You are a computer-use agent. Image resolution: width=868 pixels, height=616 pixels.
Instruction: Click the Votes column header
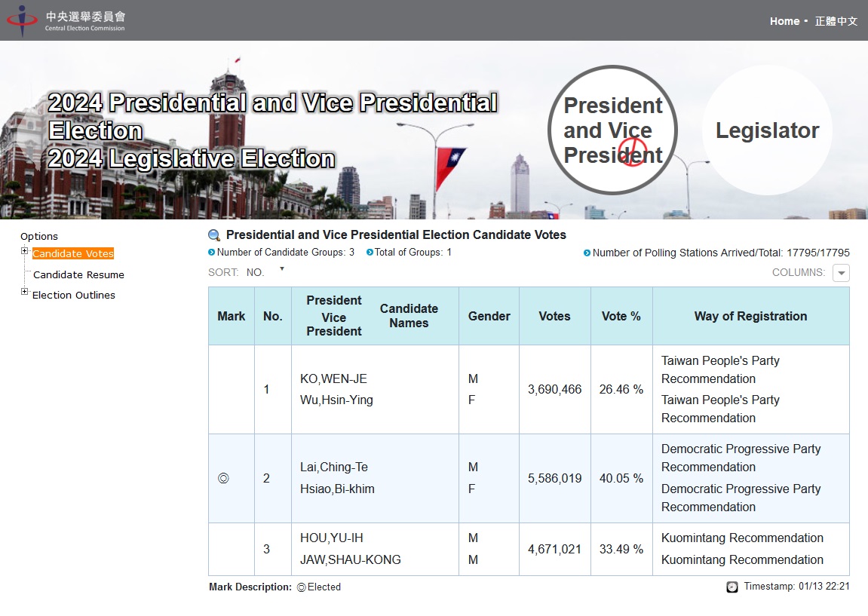[x=554, y=316]
